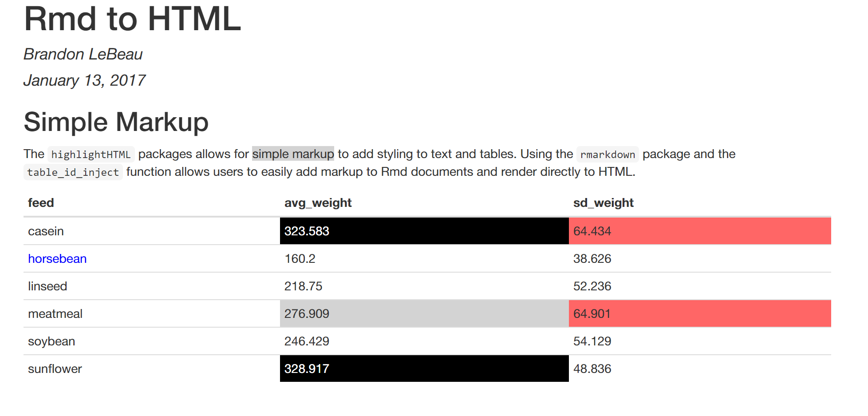This screenshot has height=416, width=868.
Task: Click the feed column header
Action: (41, 203)
